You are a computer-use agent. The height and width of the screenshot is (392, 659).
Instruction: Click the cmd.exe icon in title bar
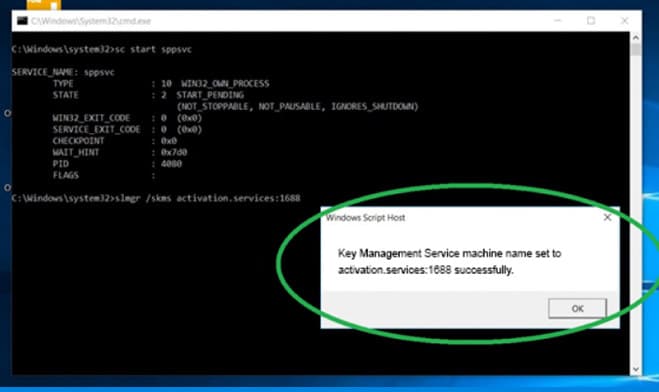click(22, 21)
